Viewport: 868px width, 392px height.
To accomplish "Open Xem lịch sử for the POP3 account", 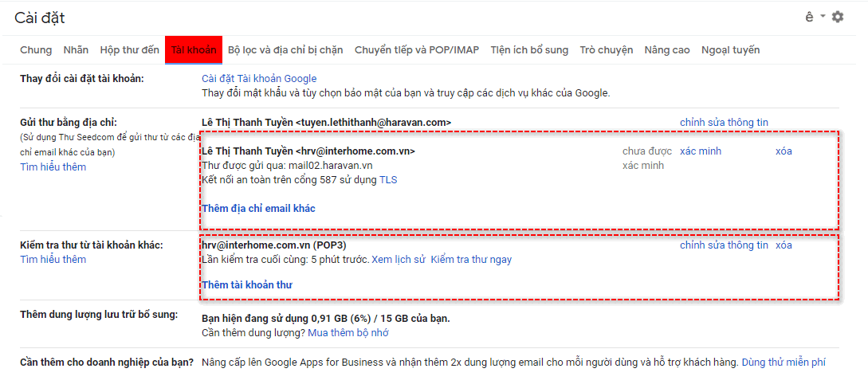I will point(399,259).
